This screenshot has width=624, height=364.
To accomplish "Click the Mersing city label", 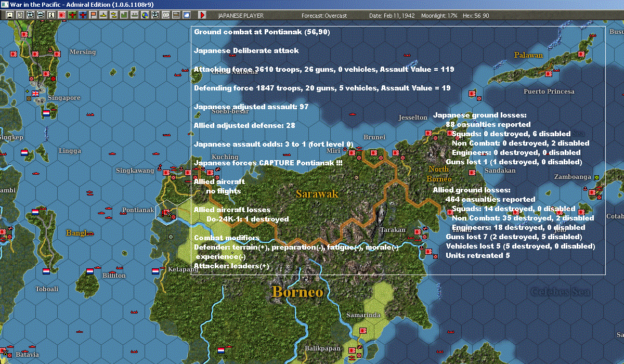I will pos(83,52).
